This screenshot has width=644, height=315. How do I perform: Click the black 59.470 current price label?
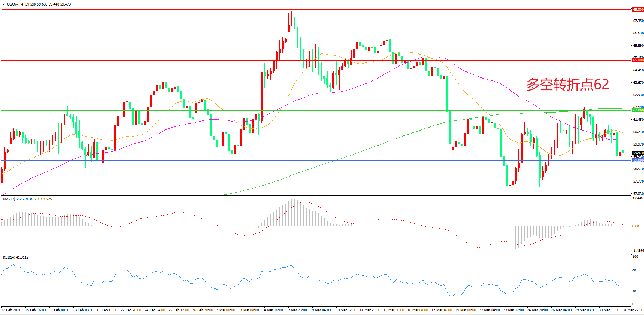point(638,153)
